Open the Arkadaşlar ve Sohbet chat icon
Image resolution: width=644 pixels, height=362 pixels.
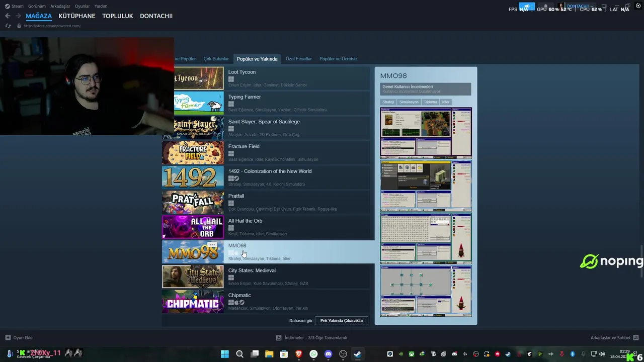click(636, 337)
